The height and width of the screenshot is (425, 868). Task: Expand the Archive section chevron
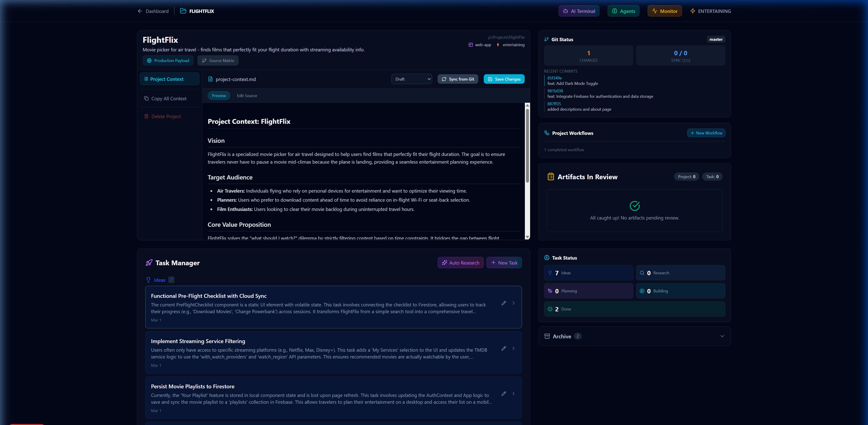tap(722, 336)
